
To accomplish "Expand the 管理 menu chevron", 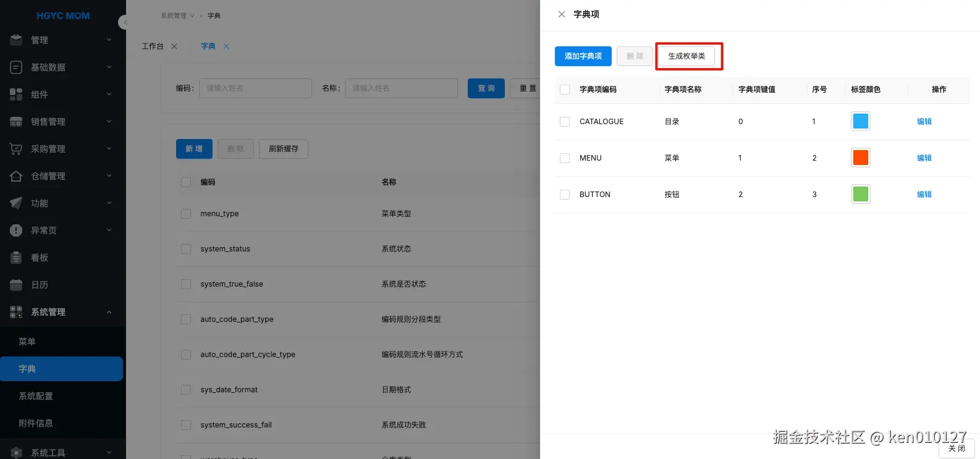I will tap(109, 40).
